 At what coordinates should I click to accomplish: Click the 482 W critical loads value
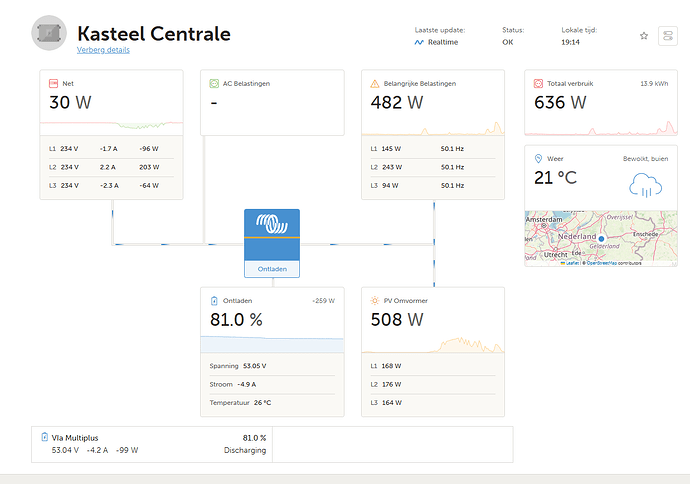[397, 103]
